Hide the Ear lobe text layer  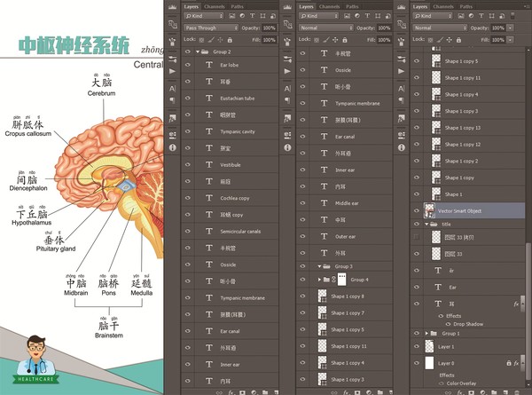188,65
